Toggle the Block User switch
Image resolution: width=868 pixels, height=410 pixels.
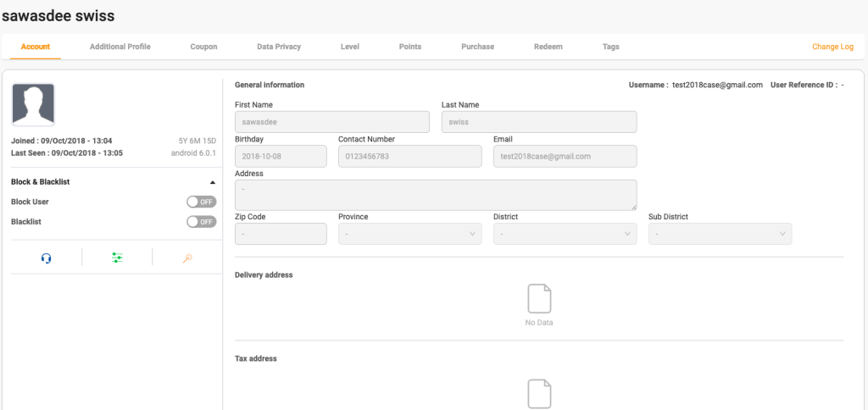pyautogui.click(x=202, y=202)
